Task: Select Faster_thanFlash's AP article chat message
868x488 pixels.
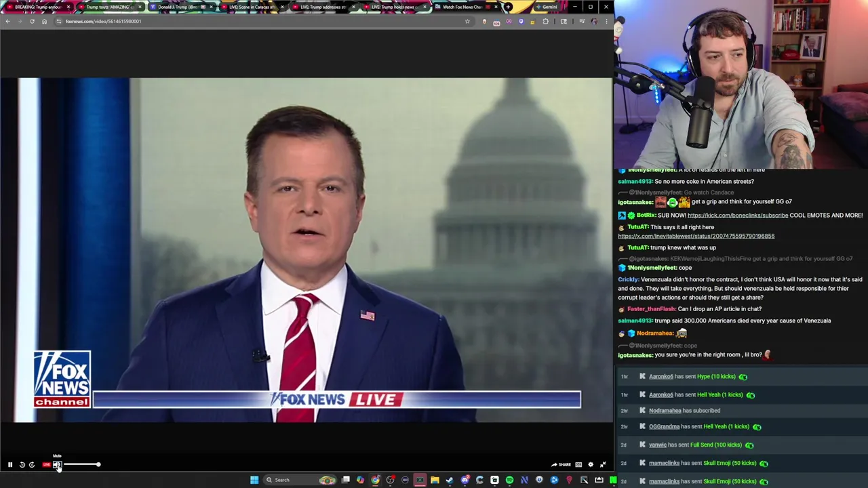Action: [690, 308]
